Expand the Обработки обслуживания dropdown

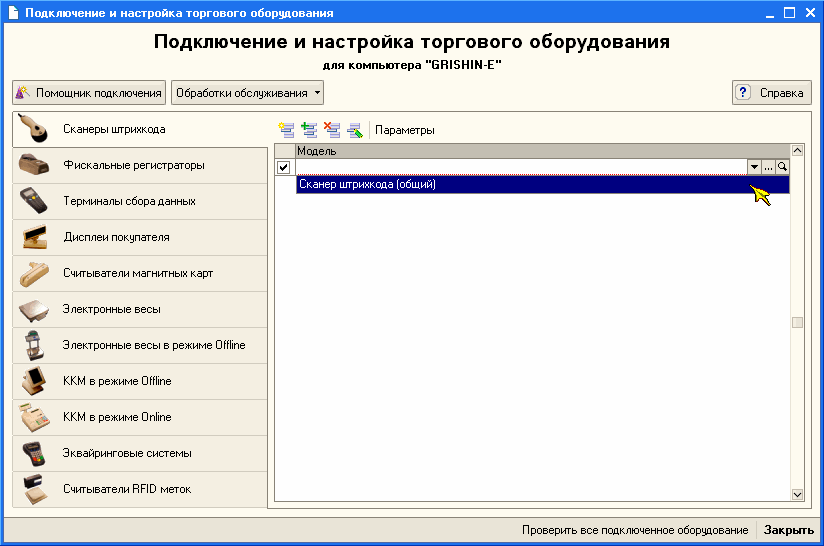point(248,92)
